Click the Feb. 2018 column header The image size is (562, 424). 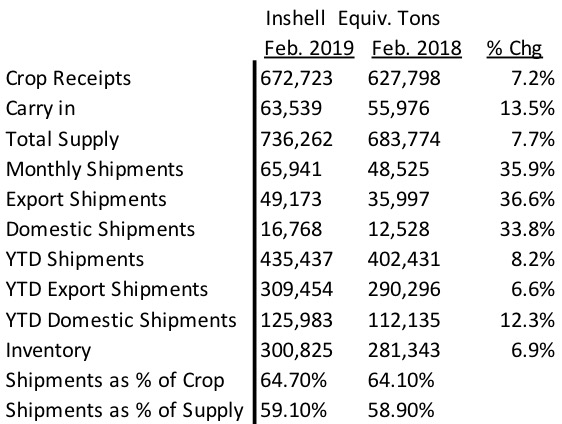(416, 48)
